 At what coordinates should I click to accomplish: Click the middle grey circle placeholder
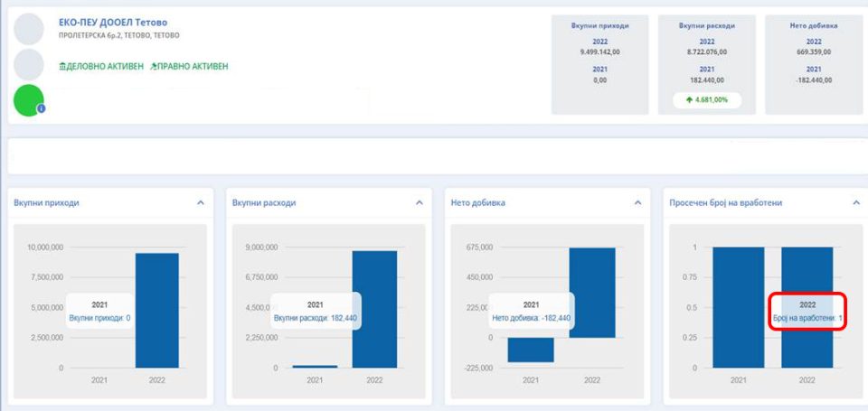[x=29, y=64]
